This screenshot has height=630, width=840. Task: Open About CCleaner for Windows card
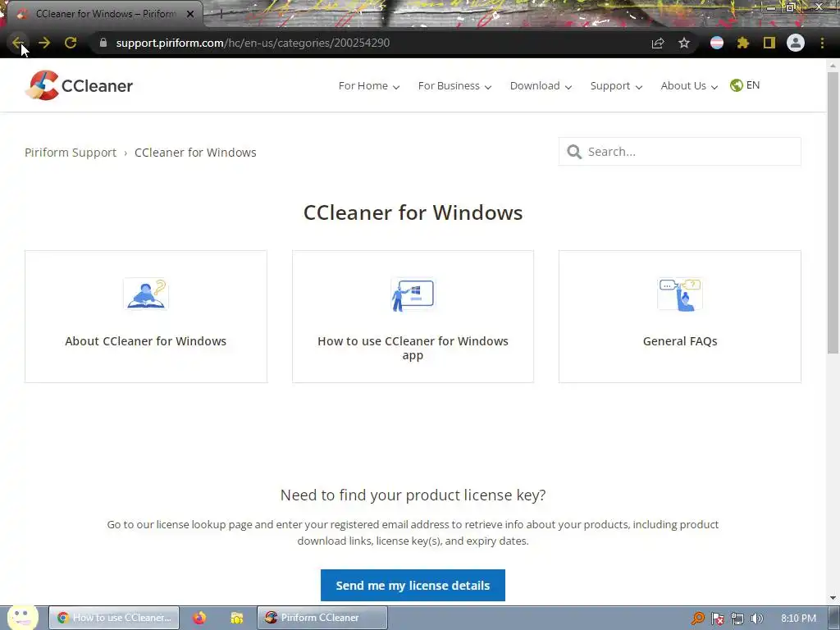pos(146,317)
